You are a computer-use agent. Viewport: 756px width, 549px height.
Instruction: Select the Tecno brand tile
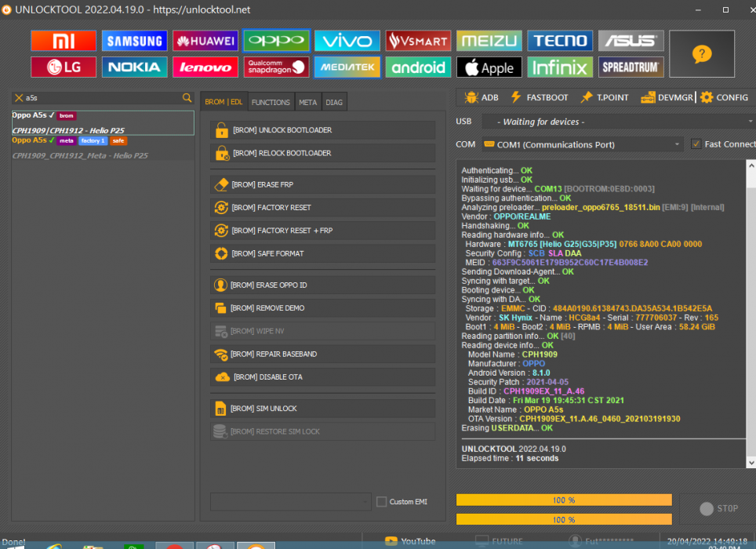click(x=560, y=41)
